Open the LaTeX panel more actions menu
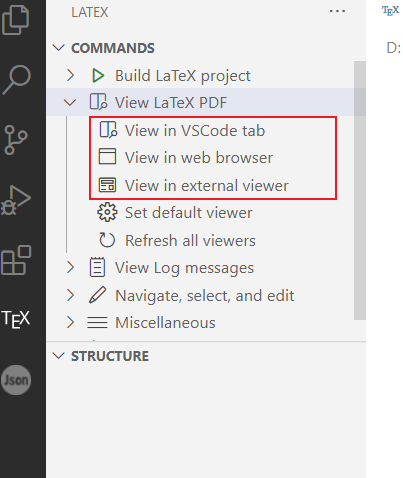403x478 pixels. pos(337,11)
